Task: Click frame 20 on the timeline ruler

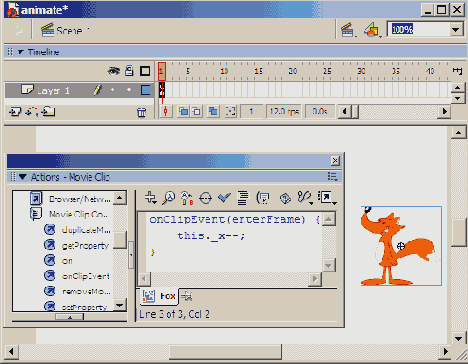Action: pos(293,71)
